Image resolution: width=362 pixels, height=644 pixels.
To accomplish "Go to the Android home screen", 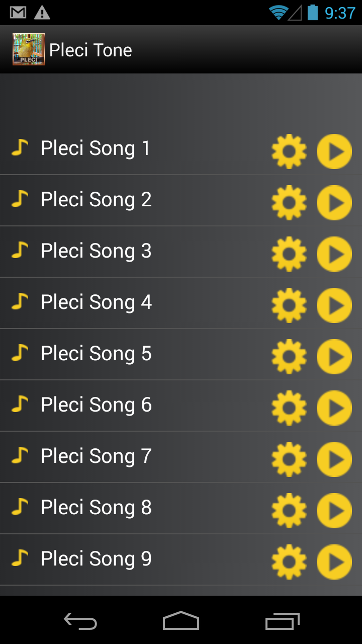I will [x=181, y=621].
